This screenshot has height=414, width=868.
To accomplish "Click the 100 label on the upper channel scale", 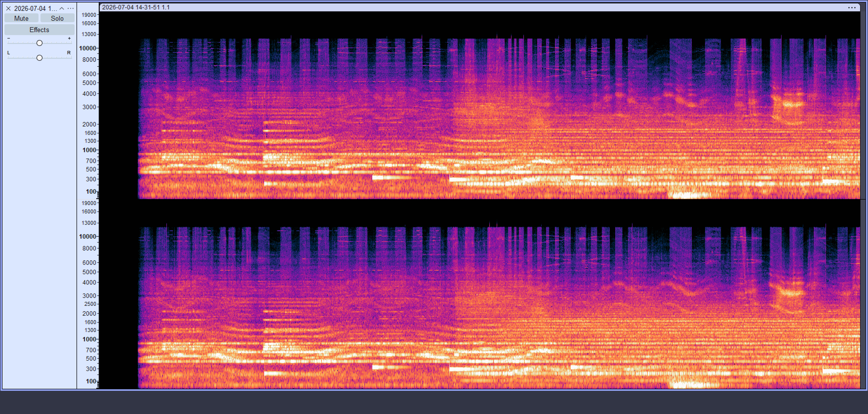I will pos(91,191).
